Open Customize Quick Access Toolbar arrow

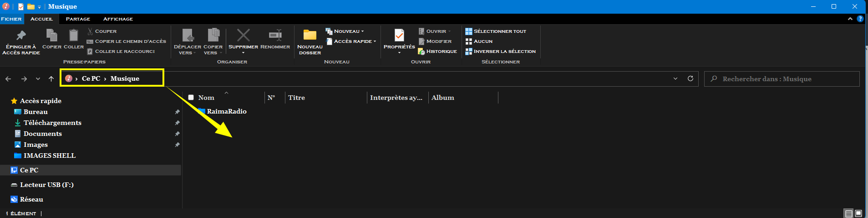tap(40, 7)
